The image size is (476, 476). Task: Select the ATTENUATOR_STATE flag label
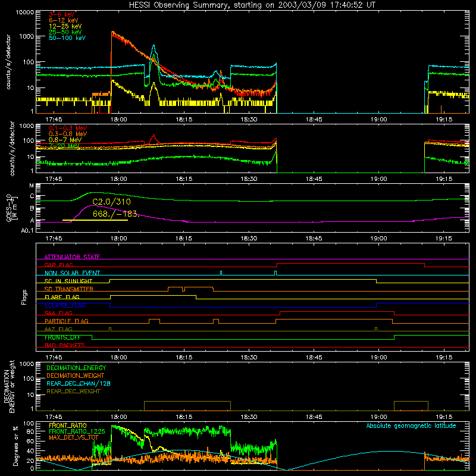click(72, 257)
